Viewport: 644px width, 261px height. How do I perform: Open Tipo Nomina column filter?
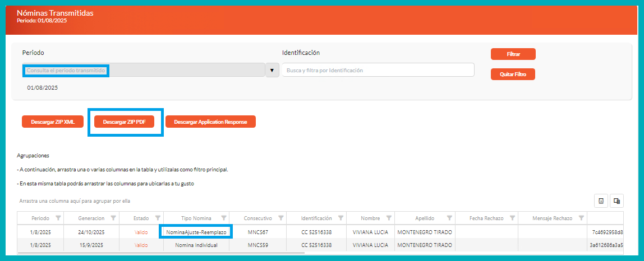(224, 218)
